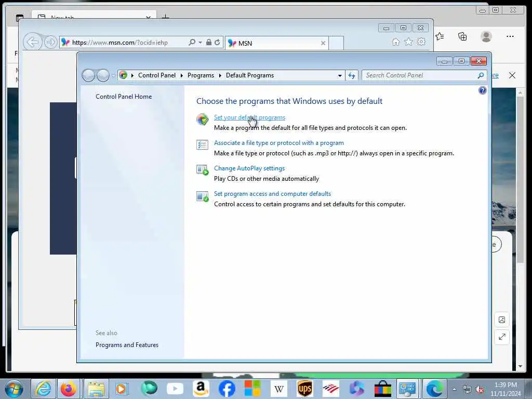Expand root arrow before Control Panel breadcrumb

(132, 75)
